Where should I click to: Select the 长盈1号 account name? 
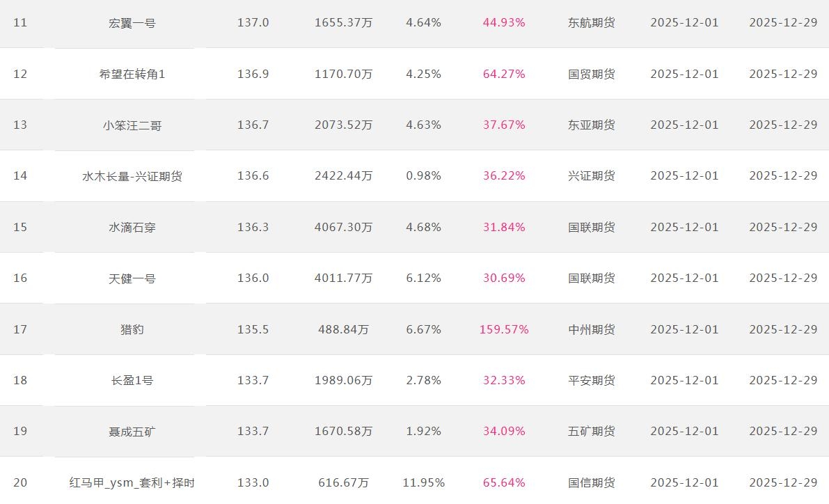pos(132,380)
